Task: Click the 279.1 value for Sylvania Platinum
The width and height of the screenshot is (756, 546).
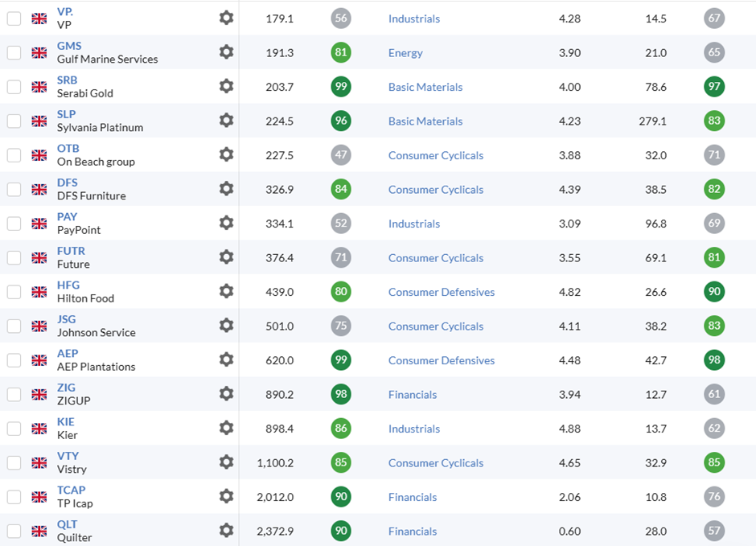Action: pos(653,121)
